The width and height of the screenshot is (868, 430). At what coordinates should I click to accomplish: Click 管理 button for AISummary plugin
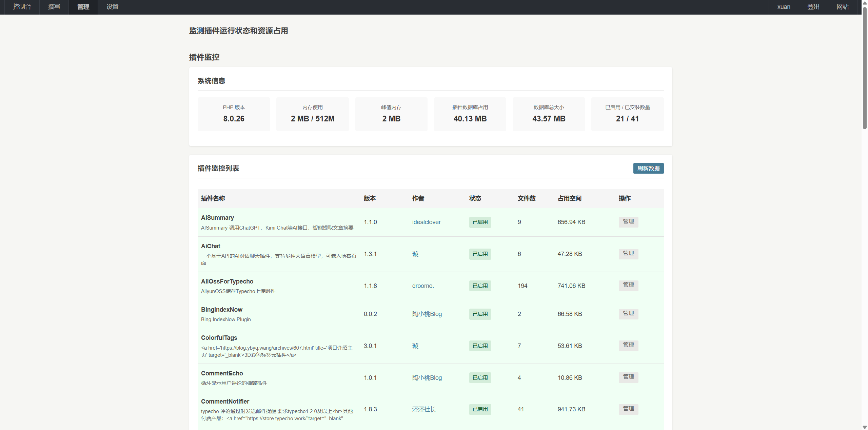click(628, 222)
